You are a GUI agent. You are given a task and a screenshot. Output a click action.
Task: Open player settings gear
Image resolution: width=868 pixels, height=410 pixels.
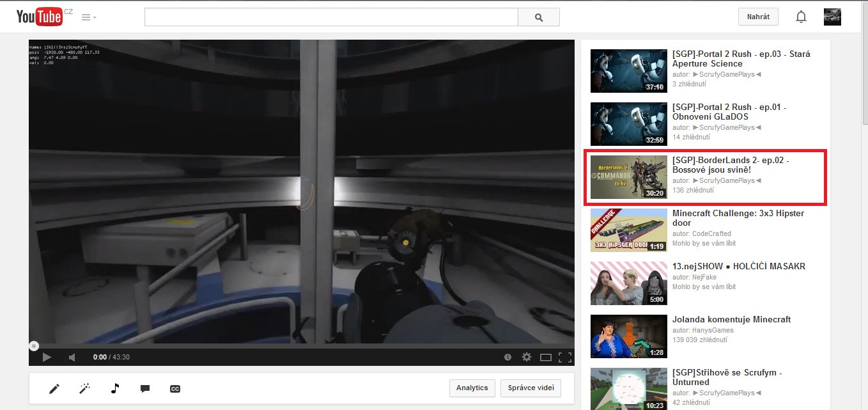527,357
